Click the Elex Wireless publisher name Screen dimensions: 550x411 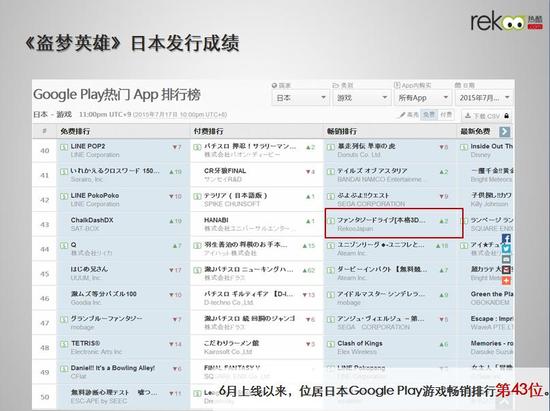[x=357, y=352]
